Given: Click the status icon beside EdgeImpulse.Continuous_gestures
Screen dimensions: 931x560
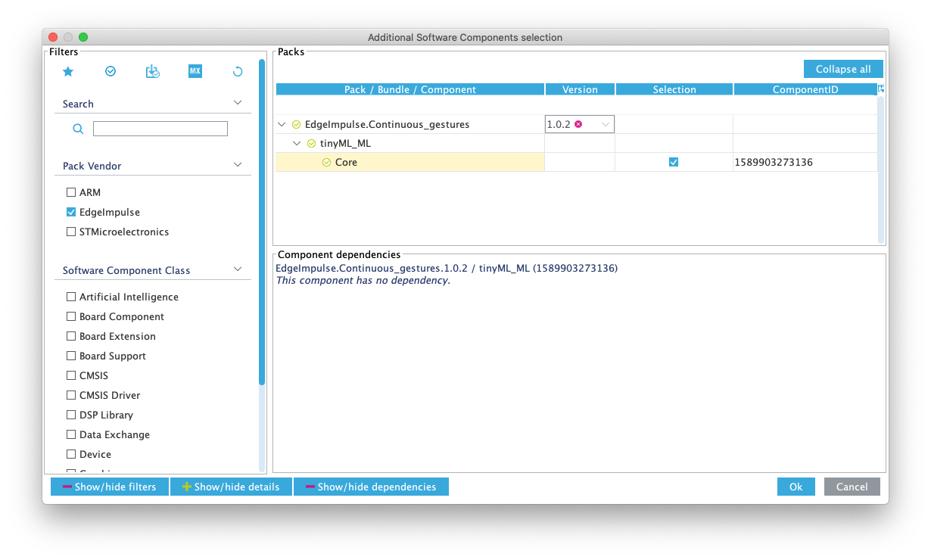Looking at the screenshot, I should point(296,124).
